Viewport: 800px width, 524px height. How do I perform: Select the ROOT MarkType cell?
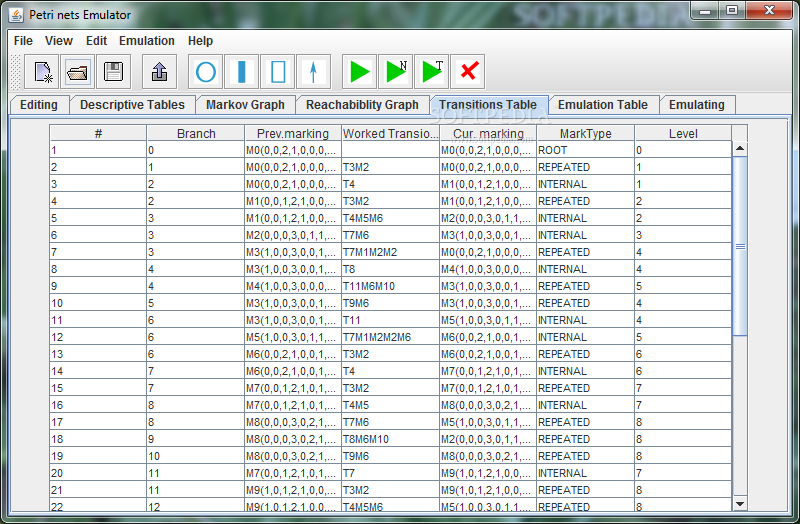coord(586,150)
